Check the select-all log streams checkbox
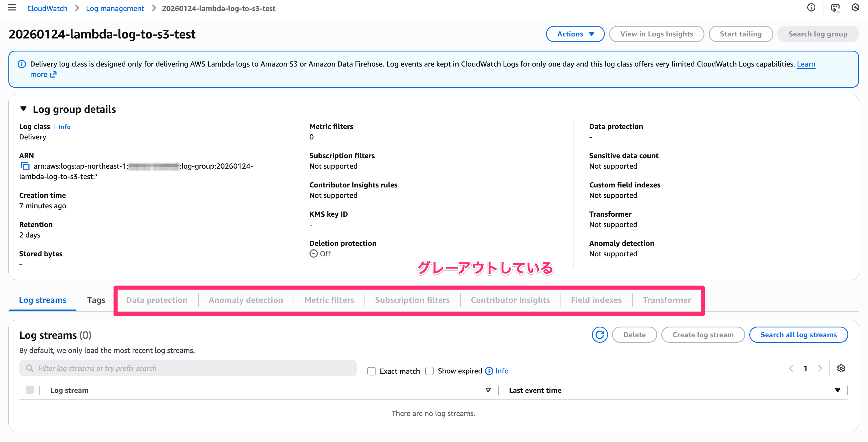 [30, 390]
